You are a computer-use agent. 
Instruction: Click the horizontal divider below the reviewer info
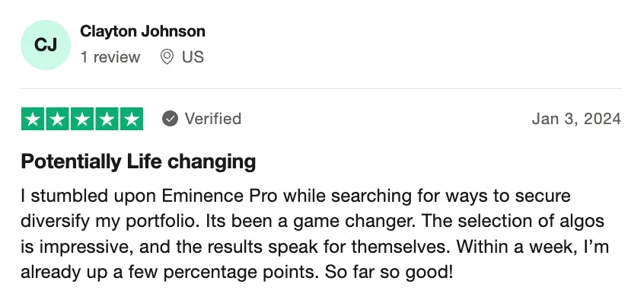coord(321,89)
